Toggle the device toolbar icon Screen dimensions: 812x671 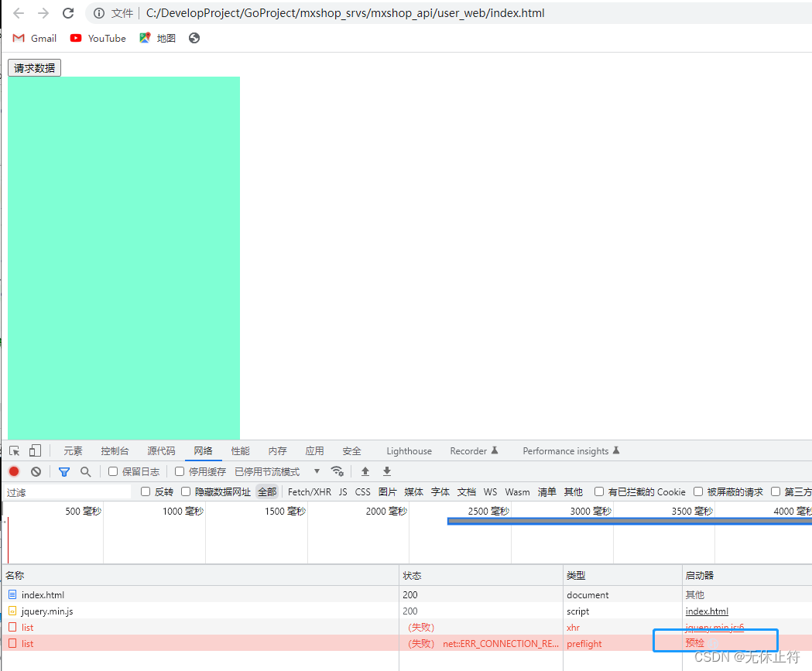click(x=35, y=450)
